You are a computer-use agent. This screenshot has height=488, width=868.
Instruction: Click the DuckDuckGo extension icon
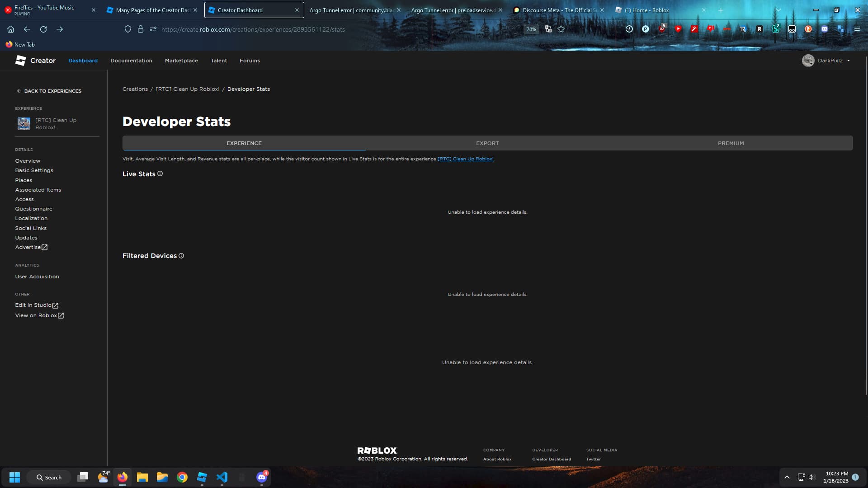pos(808,29)
